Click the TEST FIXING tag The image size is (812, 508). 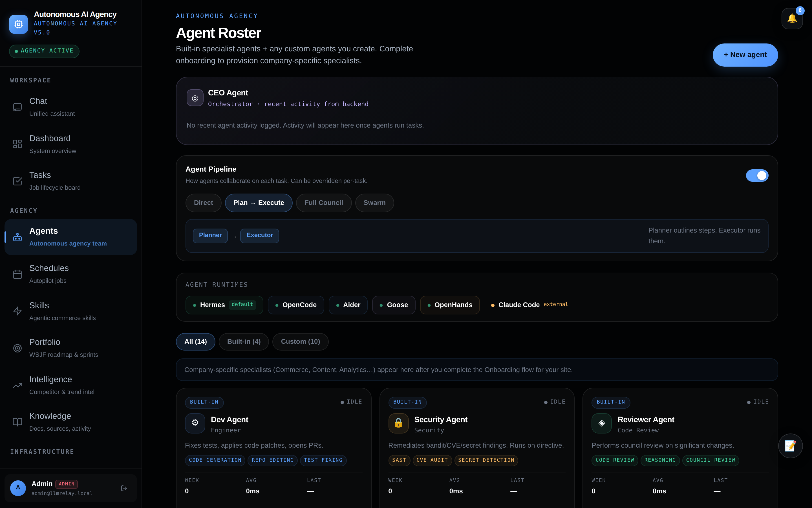[323, 460]
